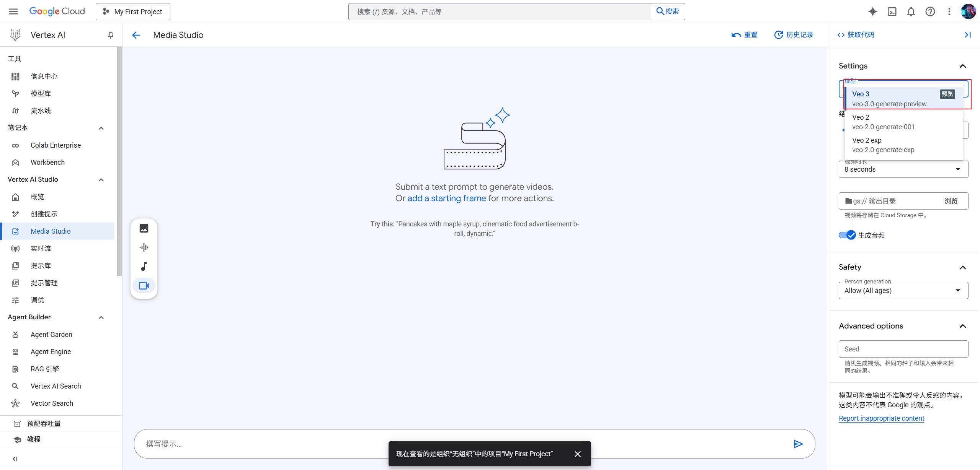Viewport: 980px width, 470px height.
Task: Collapse the 笔记本 section
Action: coord(101,128)
